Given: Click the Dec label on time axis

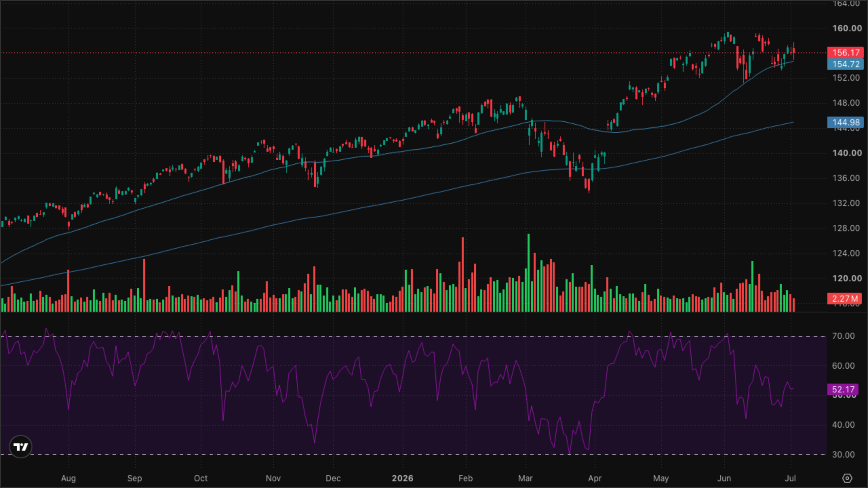Looking at the screenshot, I should point(333,479).
